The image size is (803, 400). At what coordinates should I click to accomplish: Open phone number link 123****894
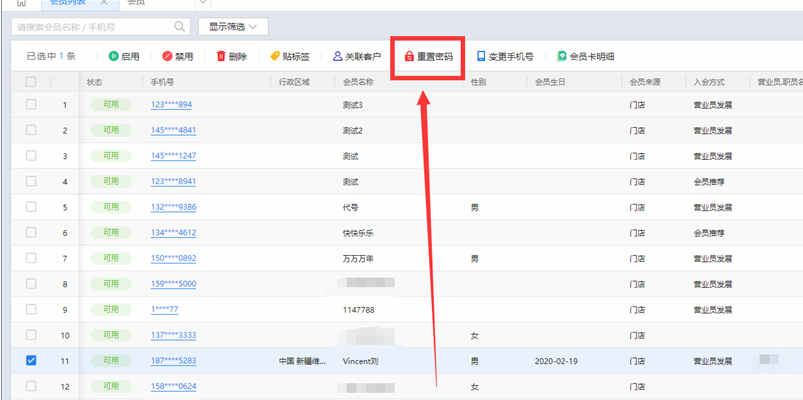tap(171, 104)
